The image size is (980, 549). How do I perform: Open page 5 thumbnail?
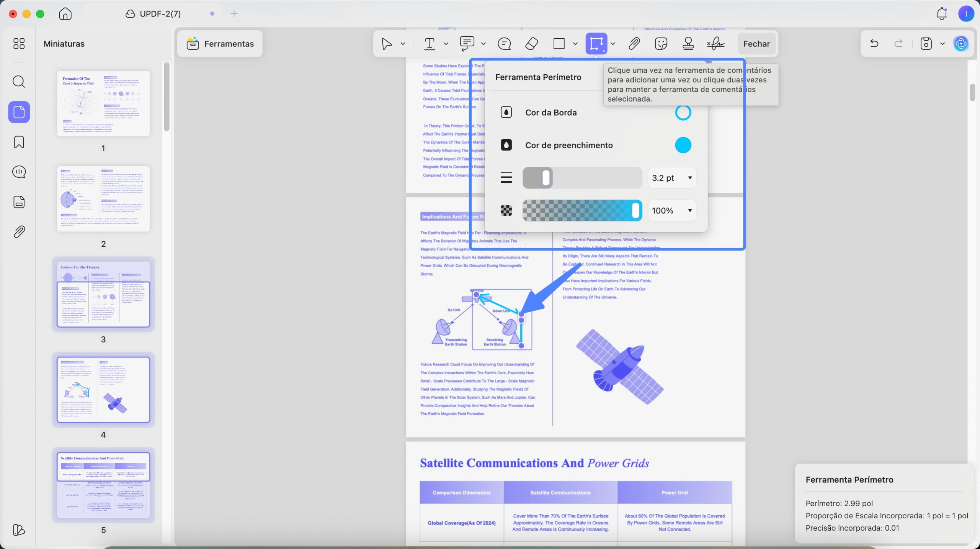point(103,485)
